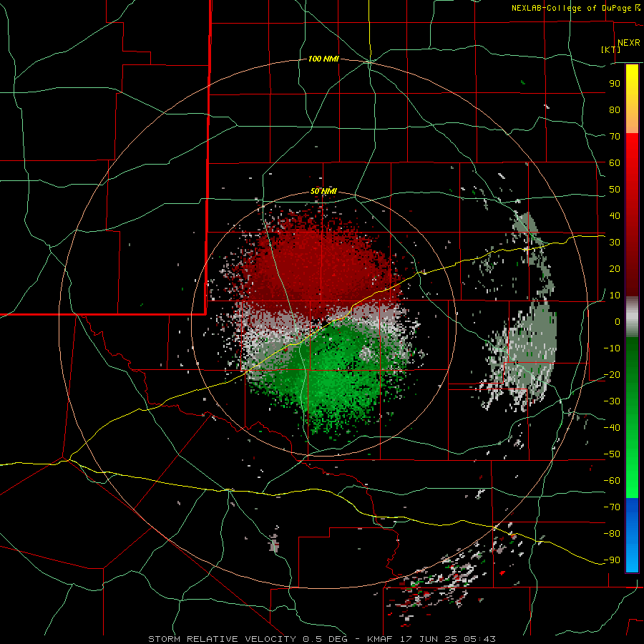
Task: Click the -90 value on velocity scale
Action: pos(612,560)
